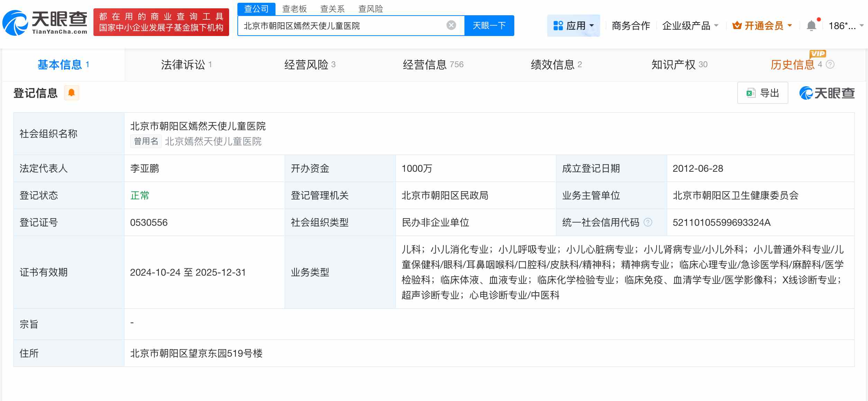Click the alert bell beside 登记信息
This screenshot has height=401, width=868.
72,93
